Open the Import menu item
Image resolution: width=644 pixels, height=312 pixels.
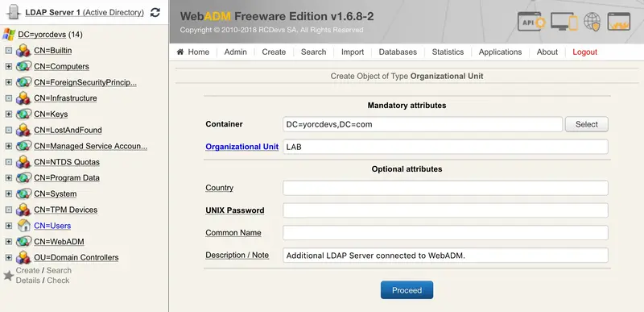(353, 52)
